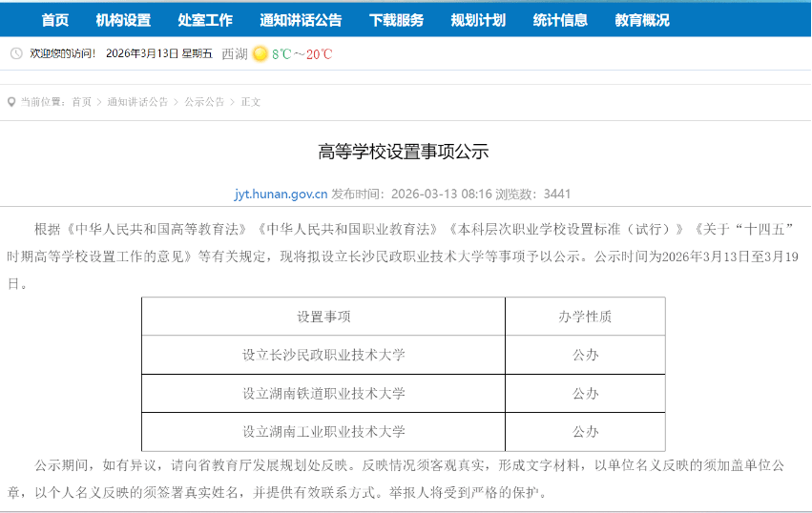The height and width of the screenshot is (513, 812).
Task: Go to 处室工作 in the navigation bar
Action: (x=205, y=20)
